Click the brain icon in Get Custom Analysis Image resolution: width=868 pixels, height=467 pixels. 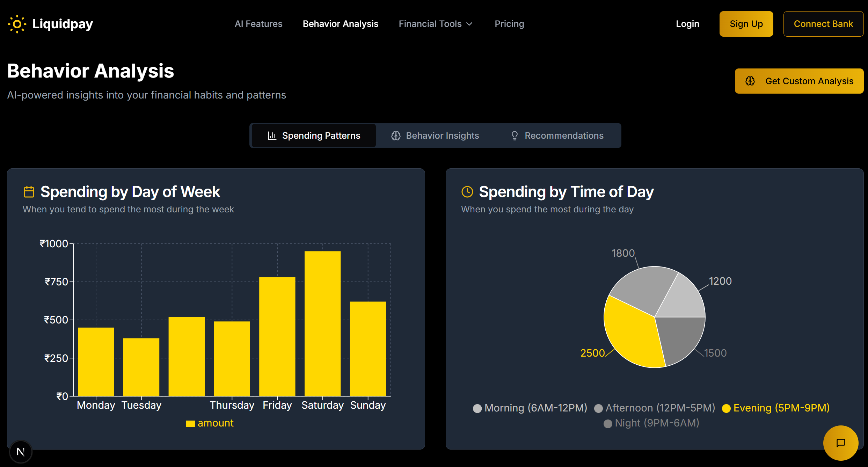(750, 81)
